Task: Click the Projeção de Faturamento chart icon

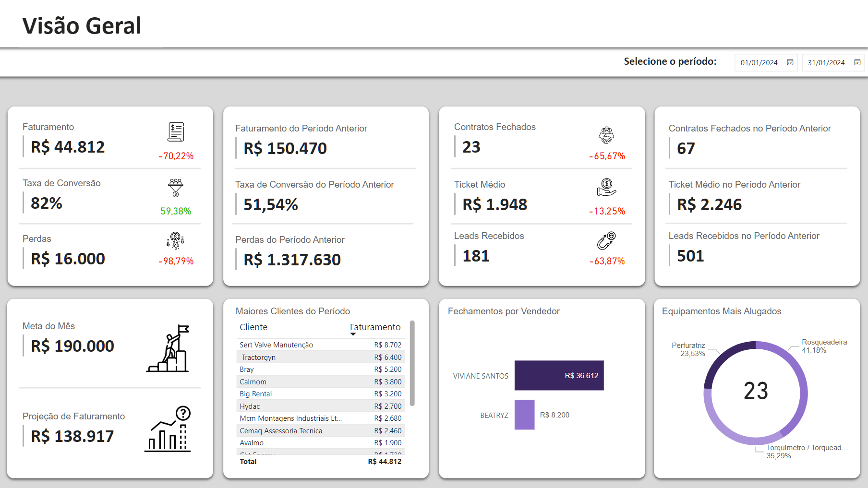Action: (169, 430)
